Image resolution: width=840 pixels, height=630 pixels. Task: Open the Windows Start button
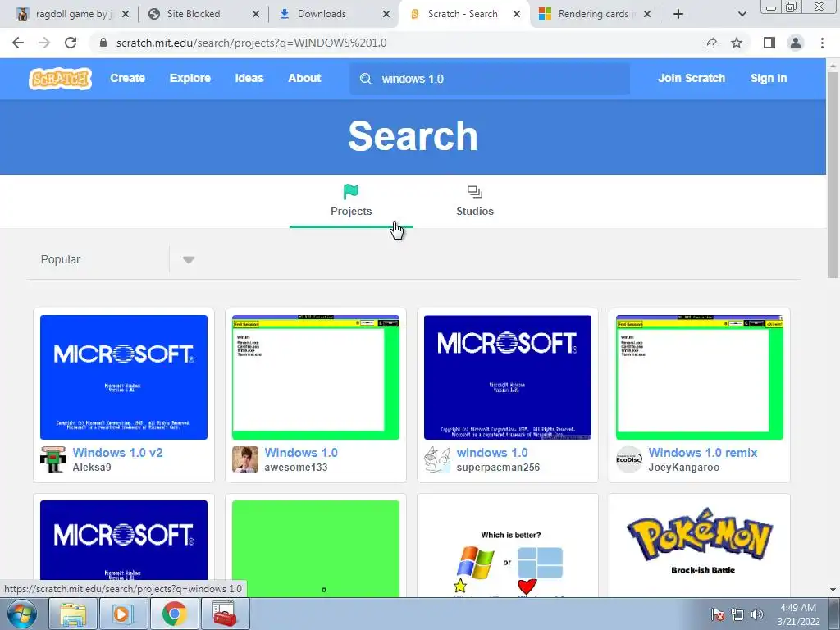point(22,614)
